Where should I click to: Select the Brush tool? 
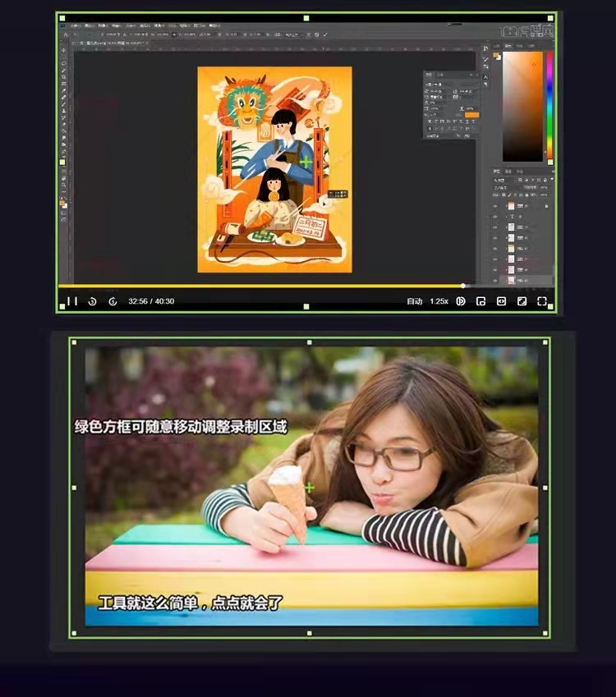click(x=63, y=103)
